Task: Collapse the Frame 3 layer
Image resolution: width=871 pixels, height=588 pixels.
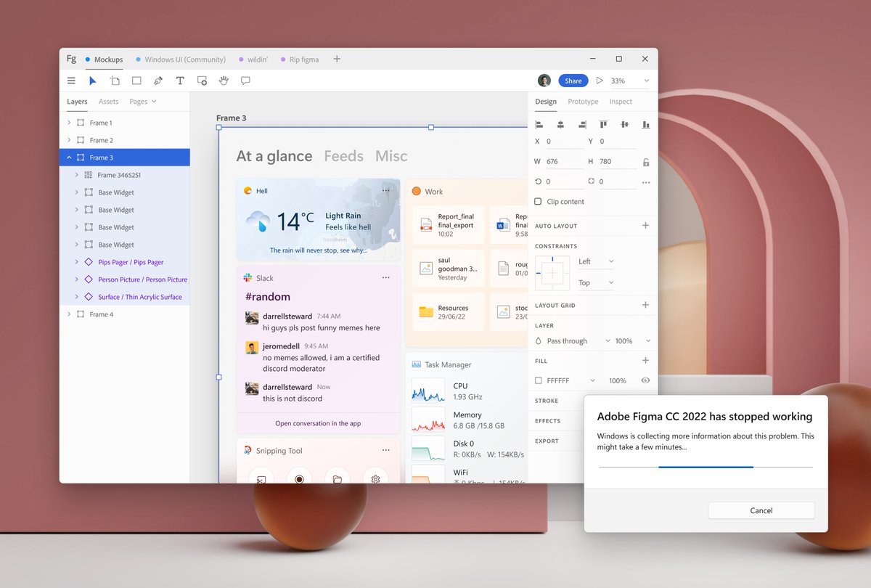Action: [x=69, y=158]
